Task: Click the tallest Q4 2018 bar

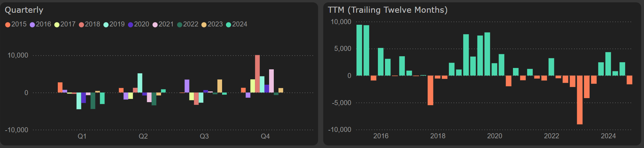Action: (257, 74)
